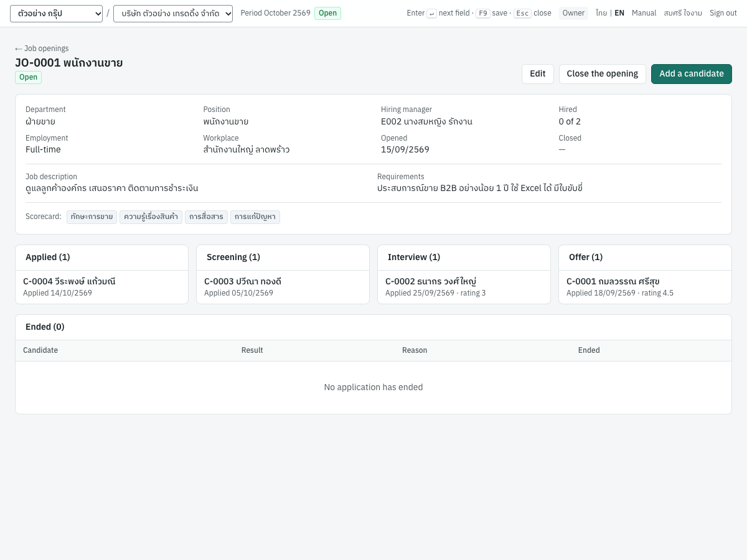Viewport: 747px width, 560px height.
Task: Click the Owner role badge
Action: click(x=573, y=13)
